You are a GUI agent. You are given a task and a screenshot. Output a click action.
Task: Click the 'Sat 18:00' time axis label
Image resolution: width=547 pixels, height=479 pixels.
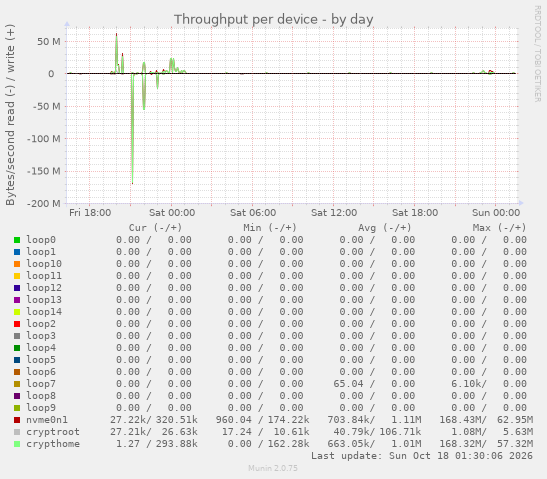415,212
